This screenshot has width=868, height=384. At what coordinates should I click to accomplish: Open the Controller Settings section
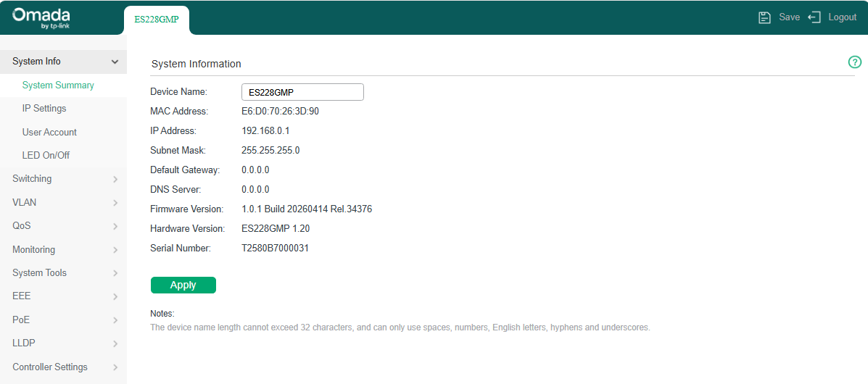pos(50,367)
